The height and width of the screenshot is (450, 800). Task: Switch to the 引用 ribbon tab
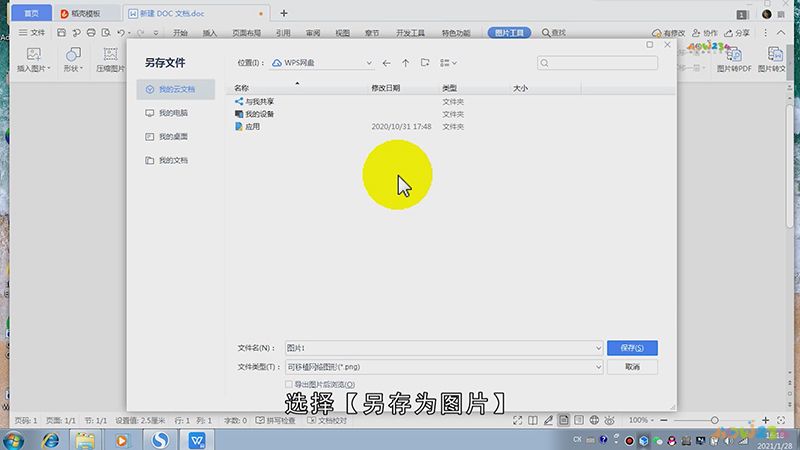(283, 33)
